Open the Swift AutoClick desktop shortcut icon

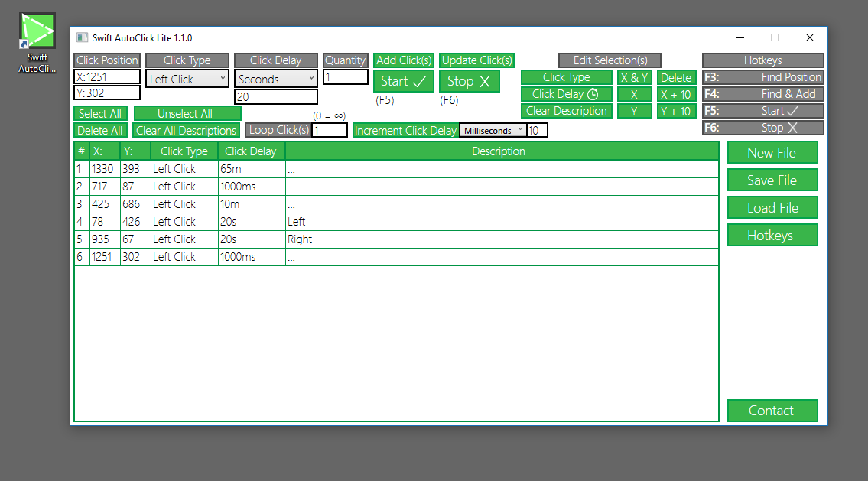[x=37, y=43]
